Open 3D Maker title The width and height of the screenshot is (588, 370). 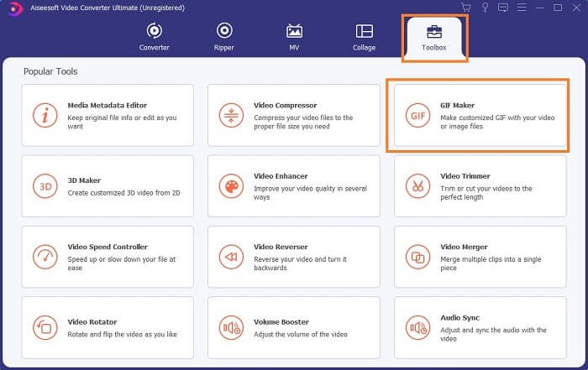click(84, 180)
